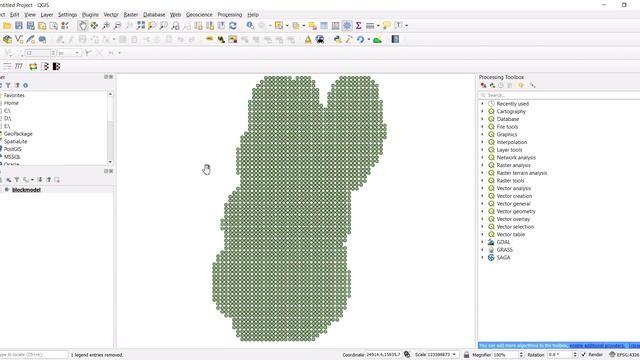The image size is (640, 360).
Task: Select the GRASS provider row
Action: 504,250
